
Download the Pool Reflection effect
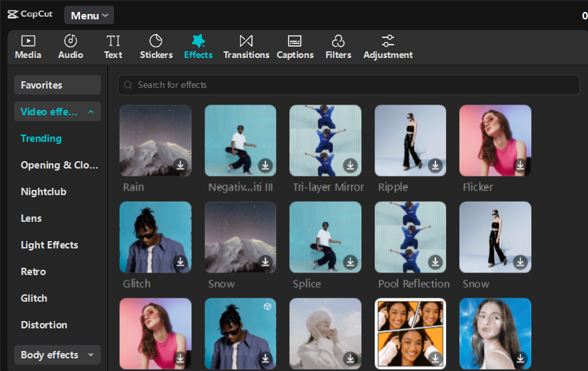tap(435, 262)
